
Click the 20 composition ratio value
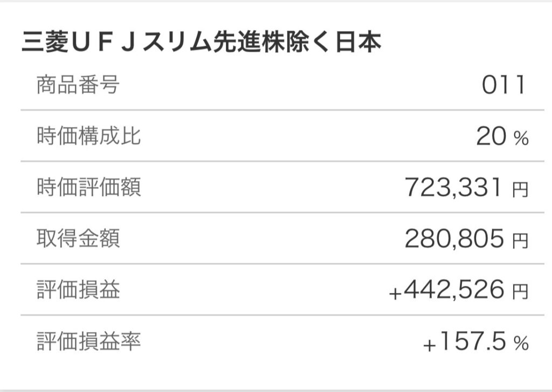click(491, 137)
